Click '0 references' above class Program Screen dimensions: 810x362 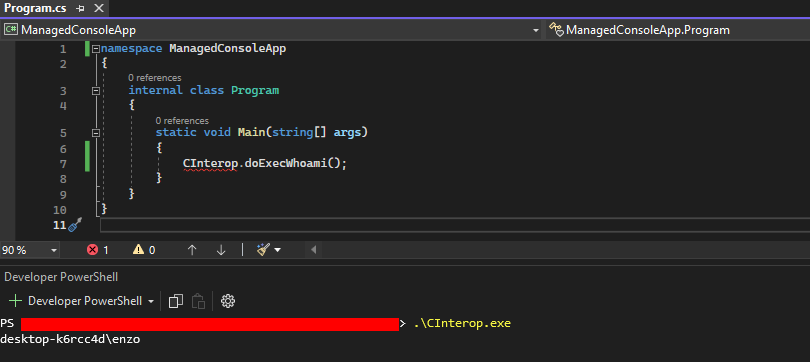(155, 78)
